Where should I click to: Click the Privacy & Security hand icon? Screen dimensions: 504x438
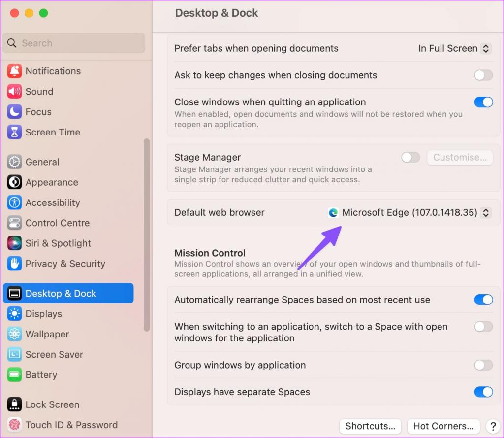[14, 264]
